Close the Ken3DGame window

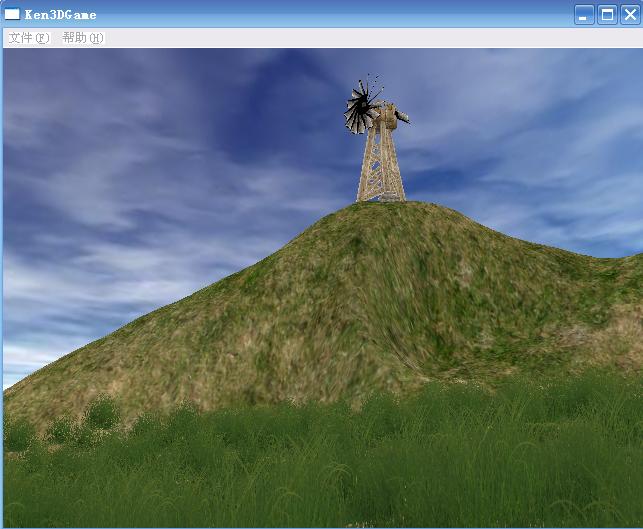point(630,15)
